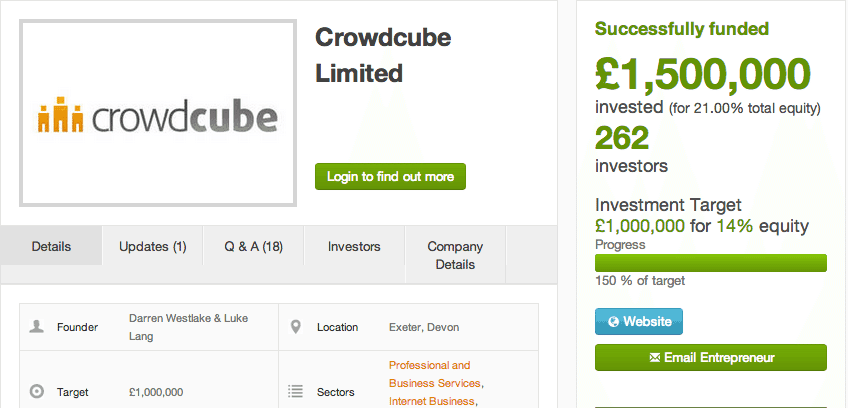Click the sectors list icon
Image resolution: width=848 pixels, height=408 pixels.
(296, 392)
